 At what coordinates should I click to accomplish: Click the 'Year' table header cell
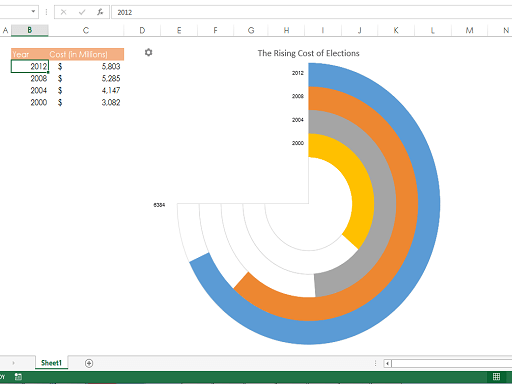30,54
